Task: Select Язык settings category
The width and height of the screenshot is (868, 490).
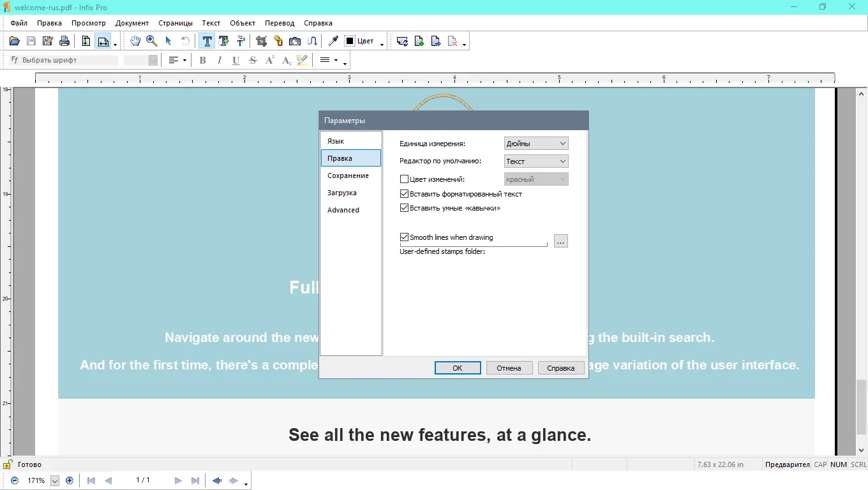Action: click(x=351, y=141)
